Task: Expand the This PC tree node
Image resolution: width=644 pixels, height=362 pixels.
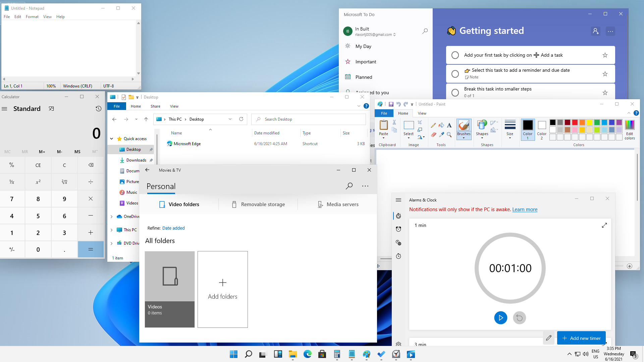Action: click(112, 230)
